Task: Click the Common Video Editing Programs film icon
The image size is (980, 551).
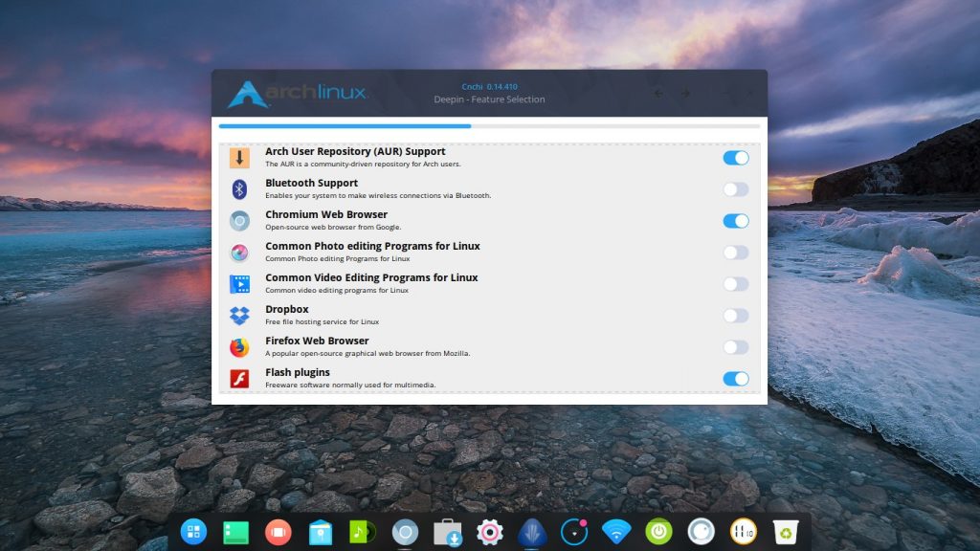Action: click(239, 284)
